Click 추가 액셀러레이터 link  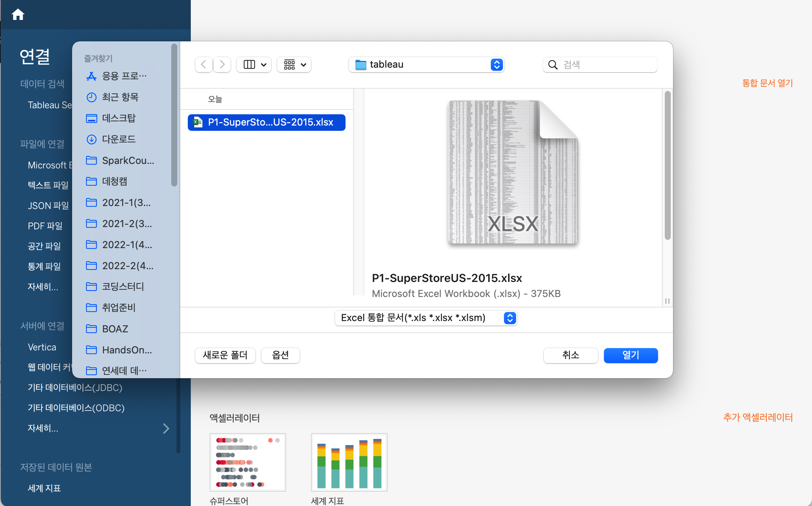click(x=758, y=417)
